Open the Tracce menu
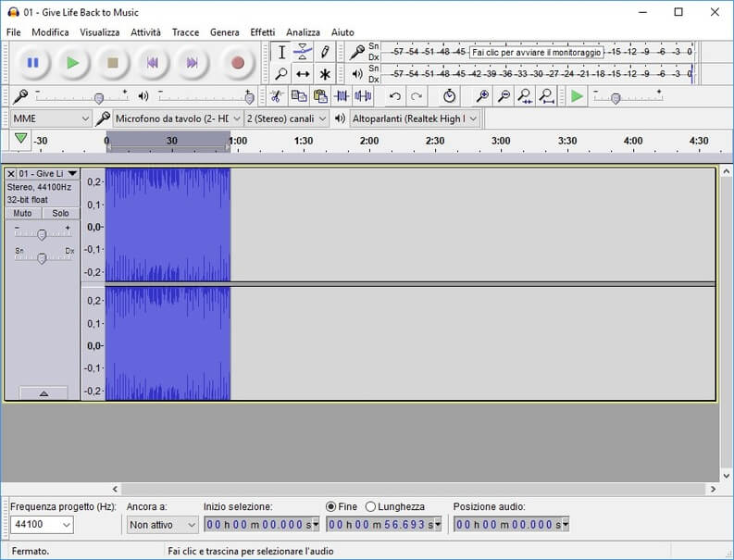734x560 pixels. tap(185, 32)
